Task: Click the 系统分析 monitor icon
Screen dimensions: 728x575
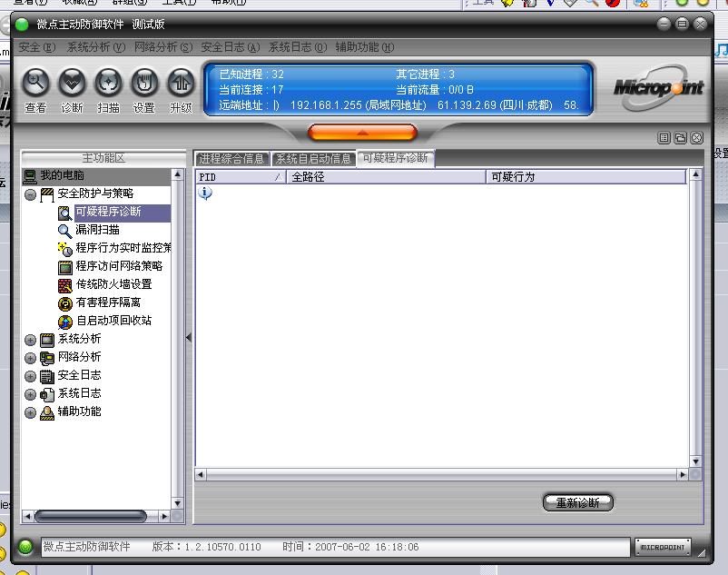Action: (47, 340)
